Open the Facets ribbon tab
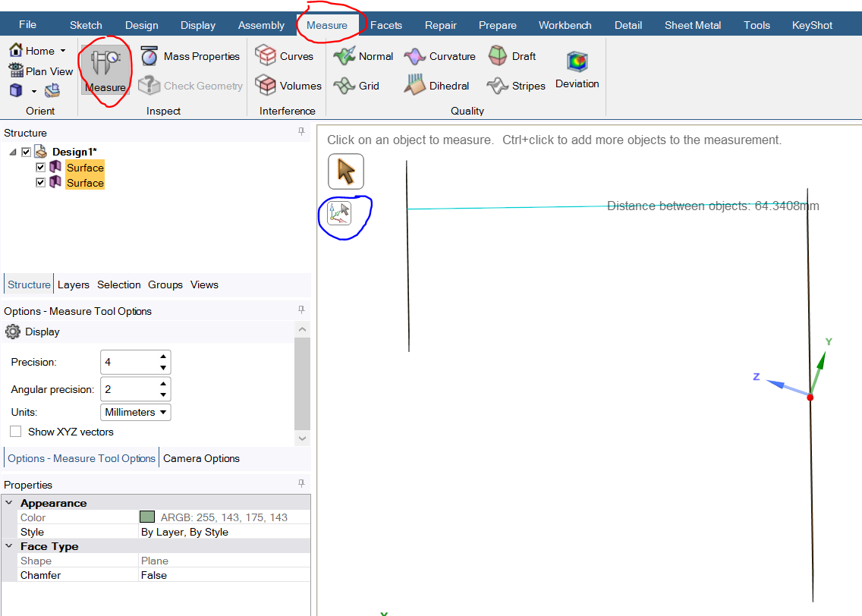 (x=386, y=25)
